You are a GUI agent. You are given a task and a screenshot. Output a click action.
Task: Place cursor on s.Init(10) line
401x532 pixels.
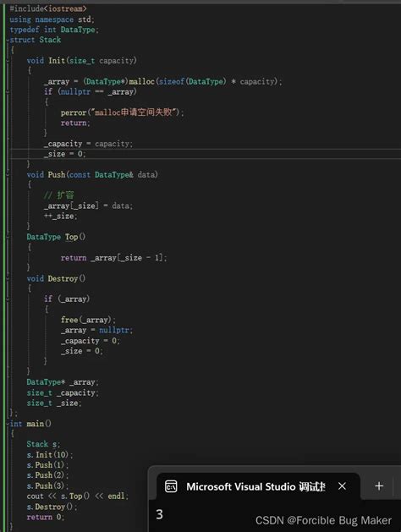50,455
